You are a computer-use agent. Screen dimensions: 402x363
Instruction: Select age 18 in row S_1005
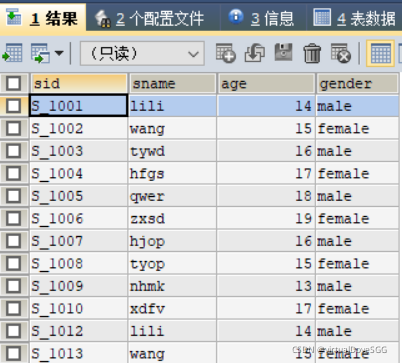coord(266,196)
